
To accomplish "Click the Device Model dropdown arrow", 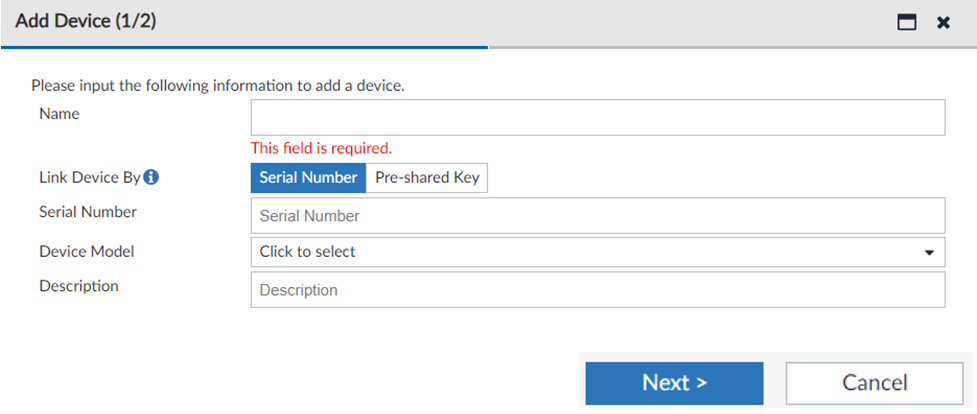I will tap(929, 252).
